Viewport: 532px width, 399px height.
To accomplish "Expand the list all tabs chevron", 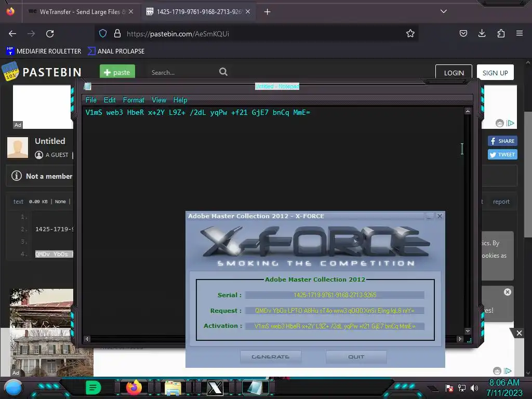I will (444, 11).
